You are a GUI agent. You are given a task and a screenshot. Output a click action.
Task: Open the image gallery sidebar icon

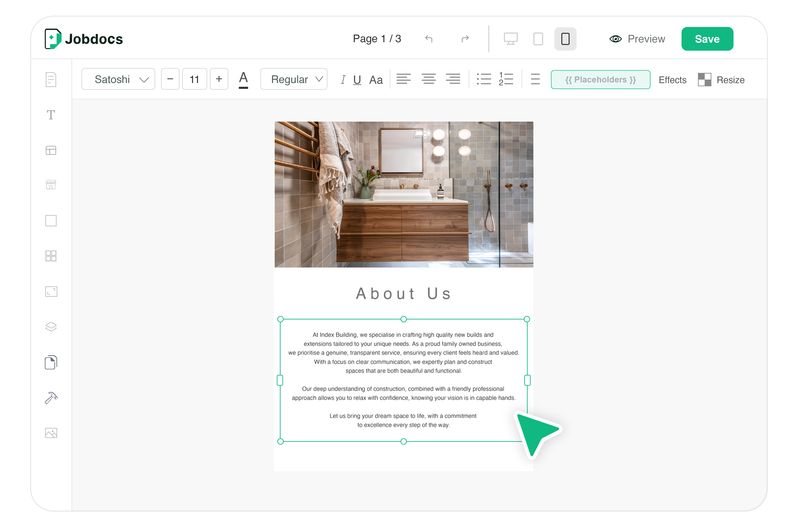point(51,433)
